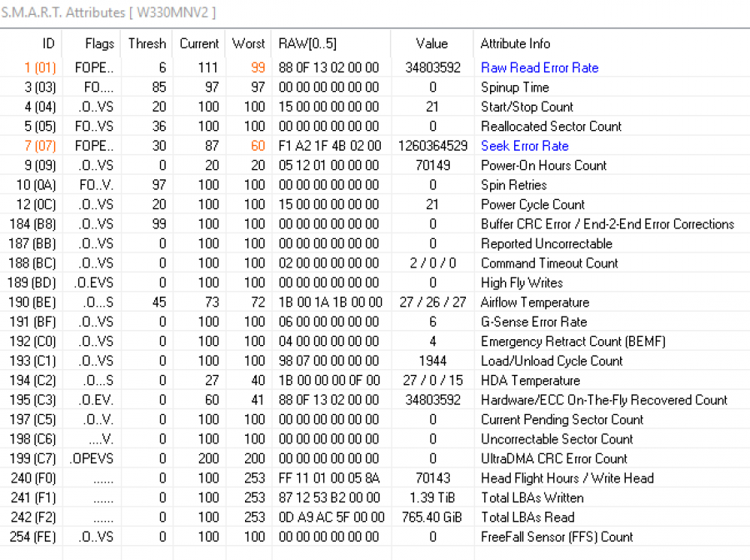Select the FreeFall Sensor (FFS) Count row

[375, 537]
